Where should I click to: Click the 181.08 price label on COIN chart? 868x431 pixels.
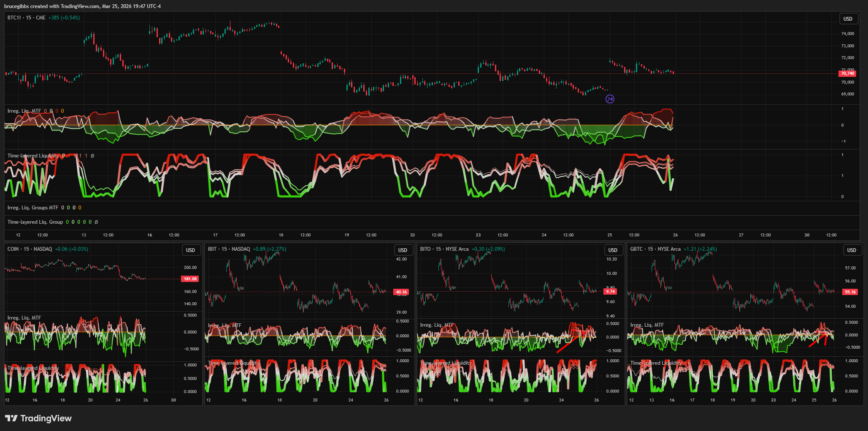pos(190,279)
